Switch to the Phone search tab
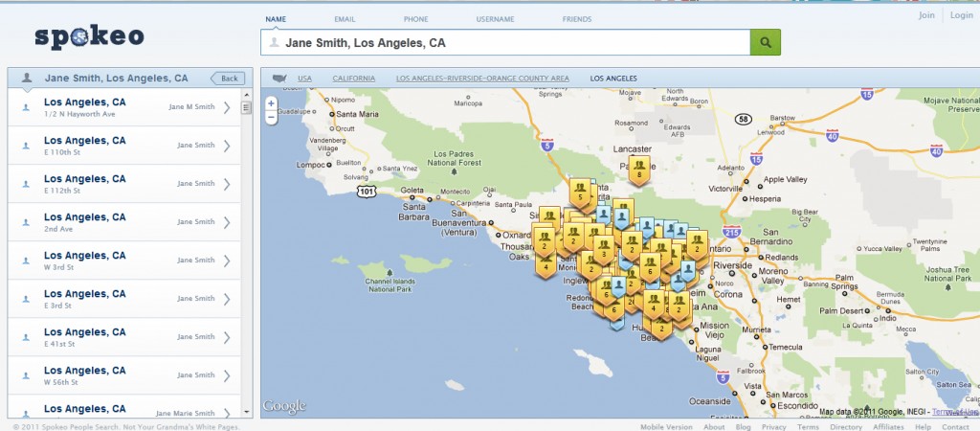The image size is (980, 431). tap(415, 19)
